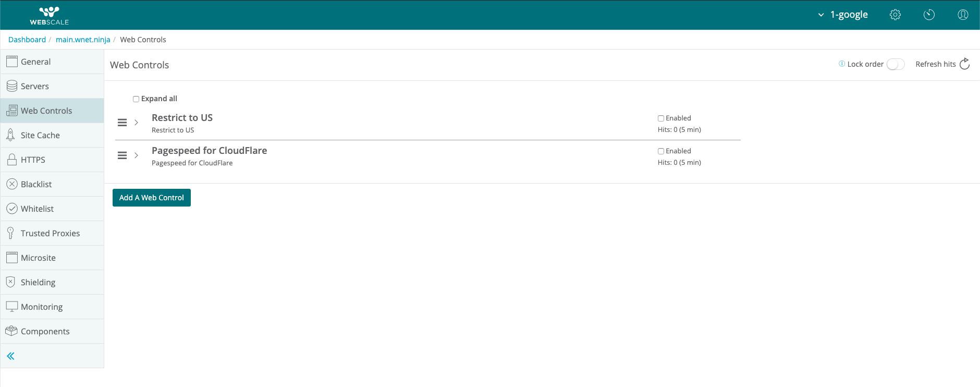Click the settings gear icon in header
980x387 pixels.
895,15
